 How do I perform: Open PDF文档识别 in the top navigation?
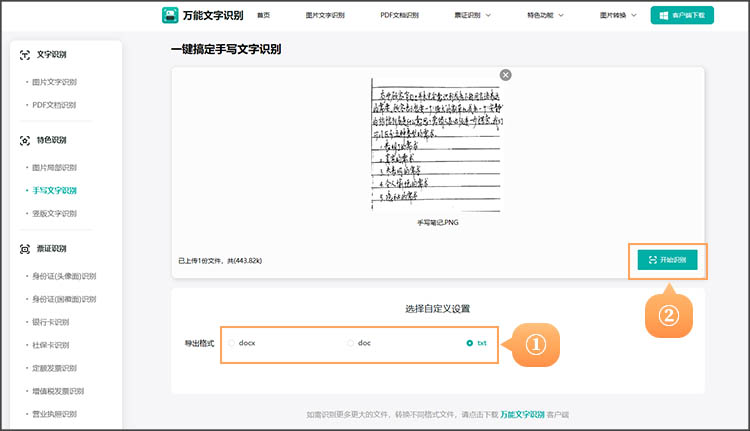tap(399, 16)
